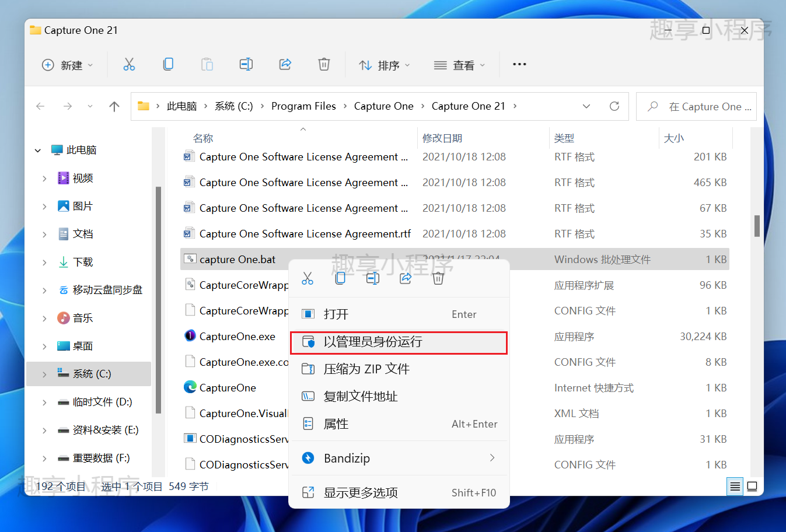Choose 以管理员身份运行 from context menu
786x532 pixels.
pos(399,342)
